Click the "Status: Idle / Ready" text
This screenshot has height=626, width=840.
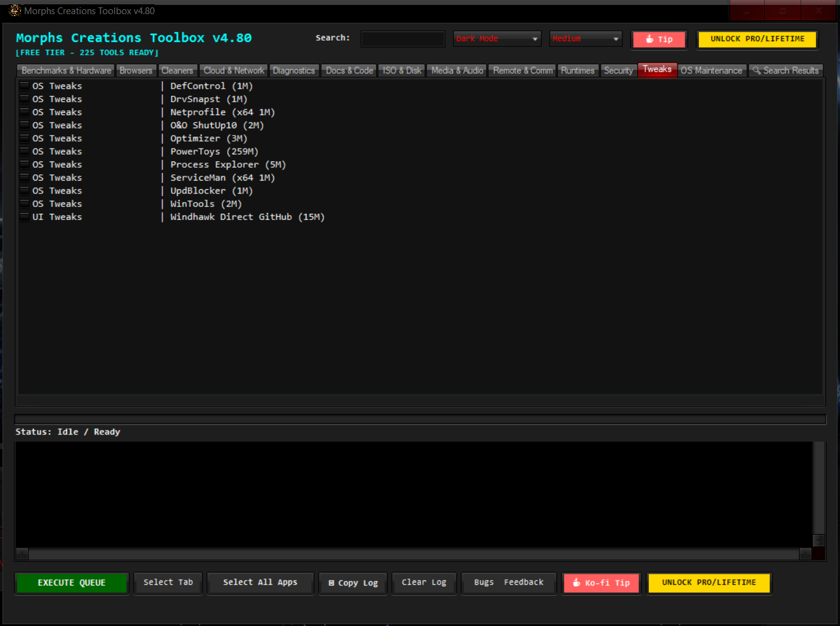point(68,432)
